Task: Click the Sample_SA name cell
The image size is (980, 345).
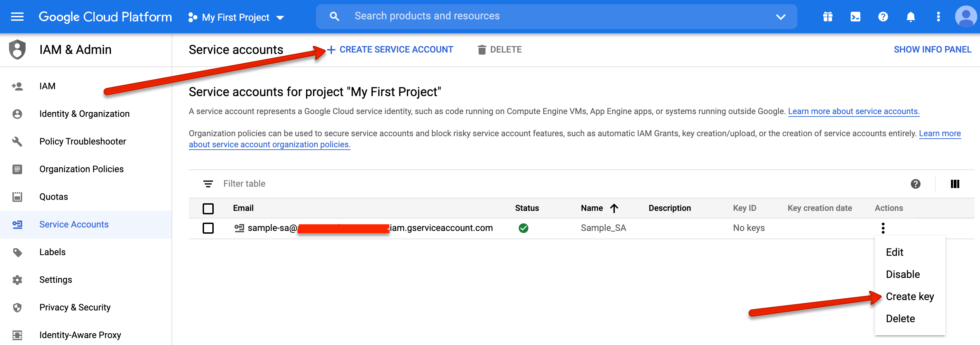Action: click(603, 228)
